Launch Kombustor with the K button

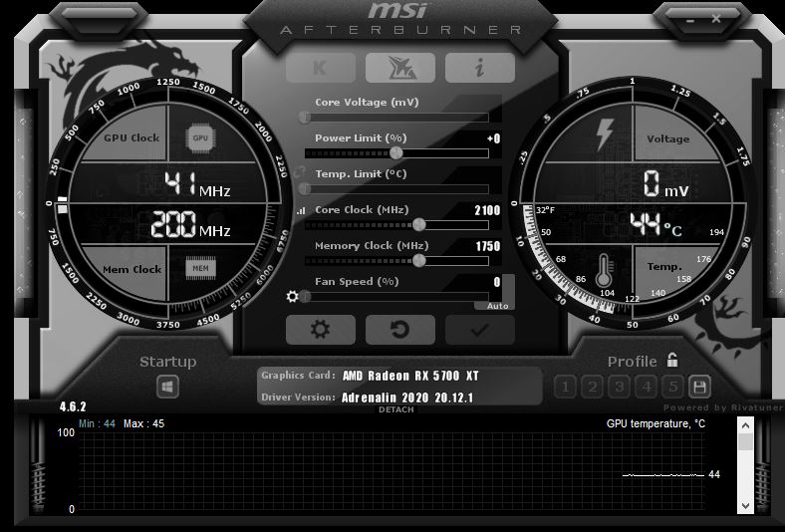[x=320, y=67]
